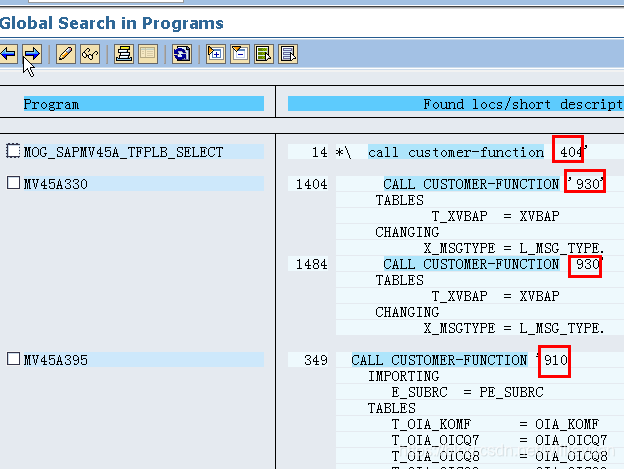Select program name MV45A395
This screenshot has width=624, height=469.
[56, 360]
